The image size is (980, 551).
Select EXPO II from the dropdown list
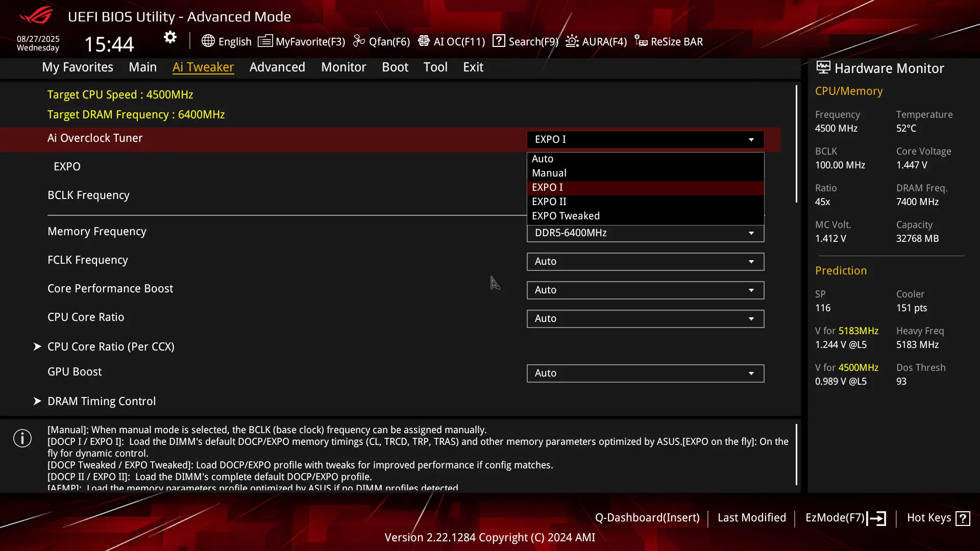[645, 202]
